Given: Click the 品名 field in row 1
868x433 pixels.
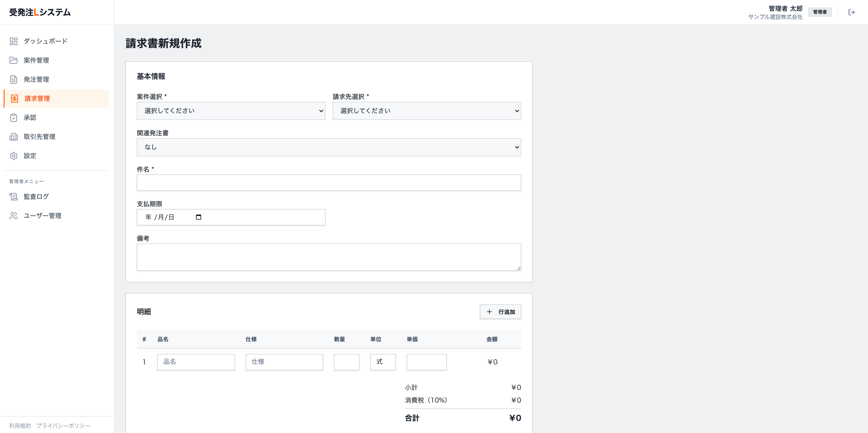Looking at the screenshot, I should pyautogui.click(x=196, y=362).
